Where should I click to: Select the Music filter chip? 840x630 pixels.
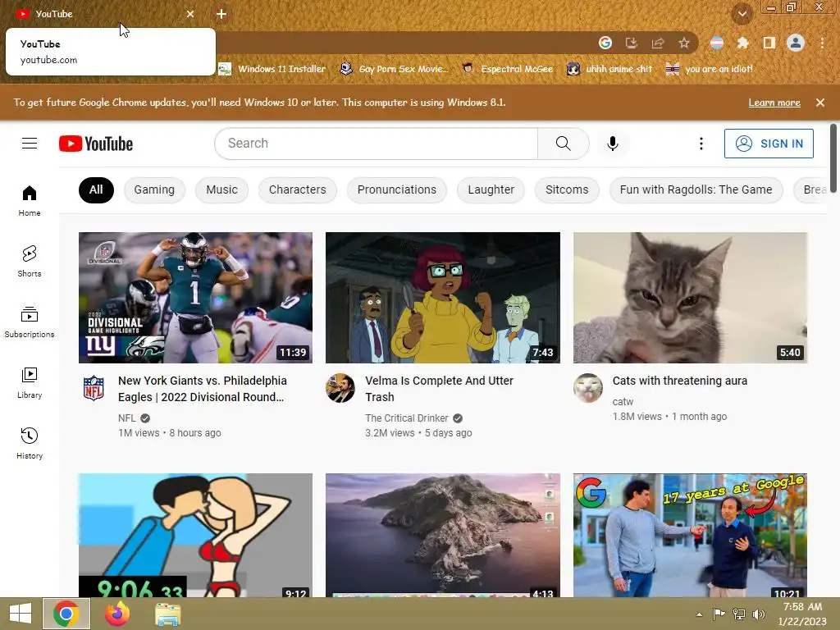(221, 189)
